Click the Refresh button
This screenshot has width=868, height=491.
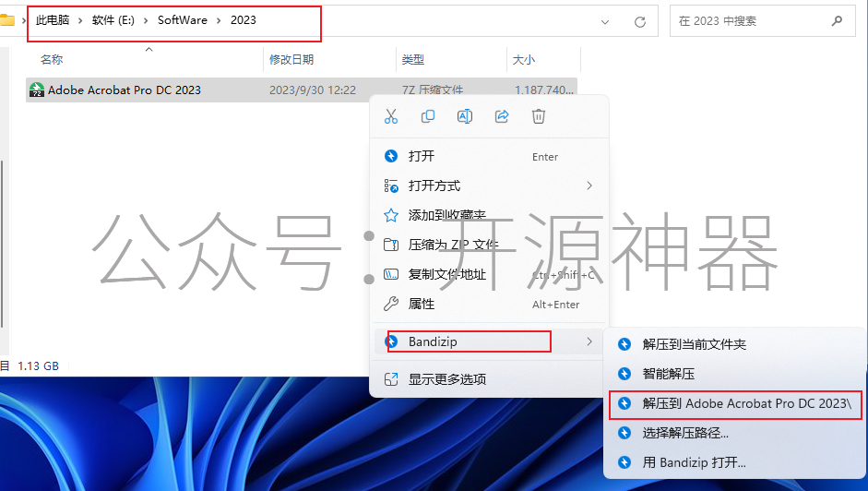(640, 21)
